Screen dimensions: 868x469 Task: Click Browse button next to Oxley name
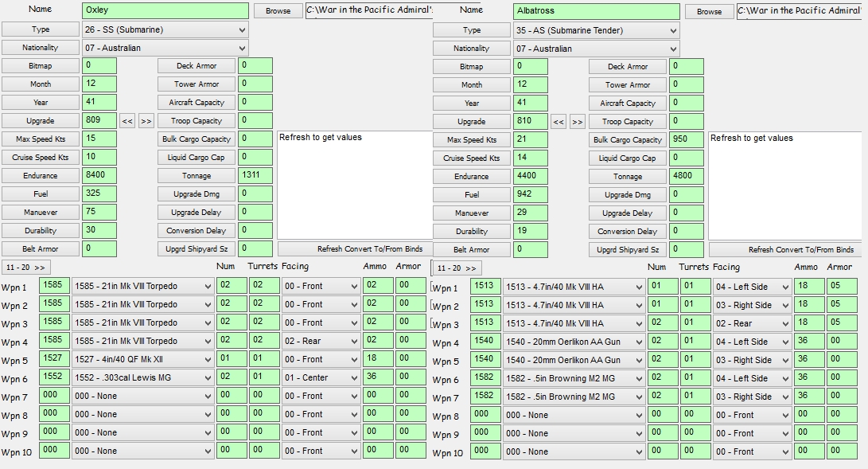278,10
